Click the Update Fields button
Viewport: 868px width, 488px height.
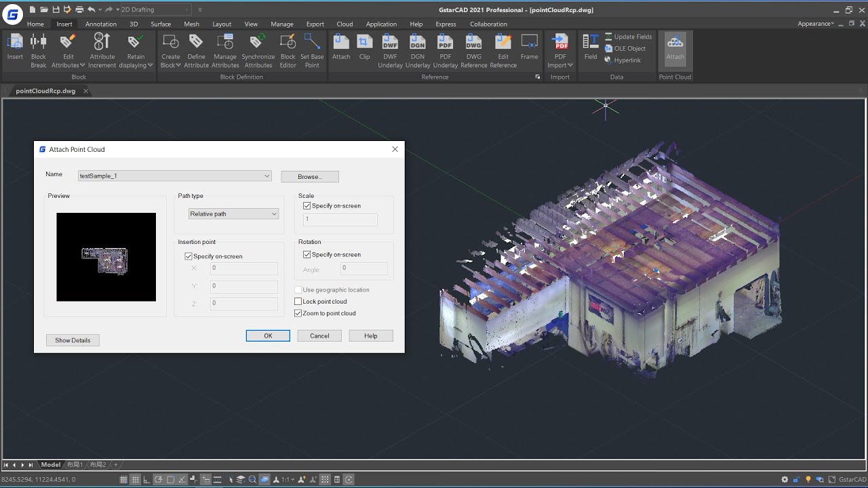click(x=628, y=37)
